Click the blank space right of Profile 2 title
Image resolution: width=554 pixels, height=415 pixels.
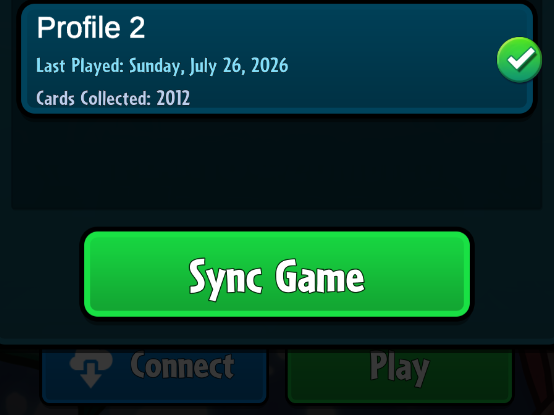pyautogui.click(x=318, y=28)
